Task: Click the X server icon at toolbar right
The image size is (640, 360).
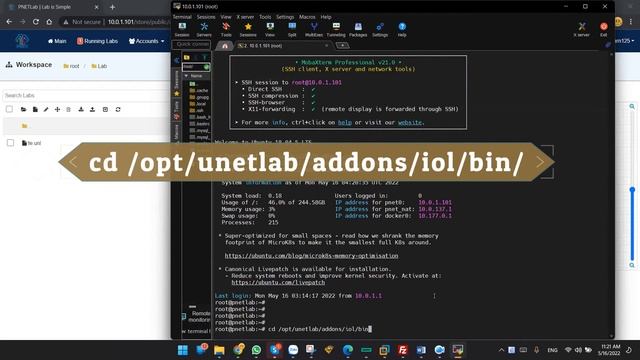Action: pyautogui.click(x=582, y=29)
